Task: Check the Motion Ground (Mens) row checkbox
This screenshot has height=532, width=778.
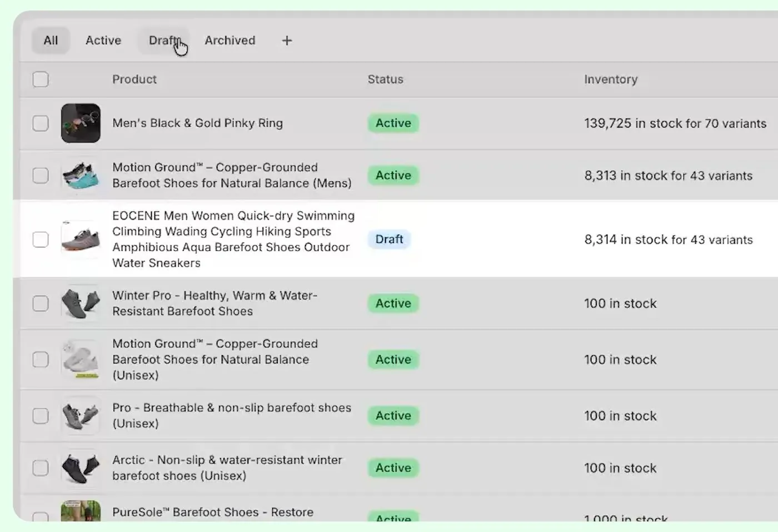Action: pos(41,176)
